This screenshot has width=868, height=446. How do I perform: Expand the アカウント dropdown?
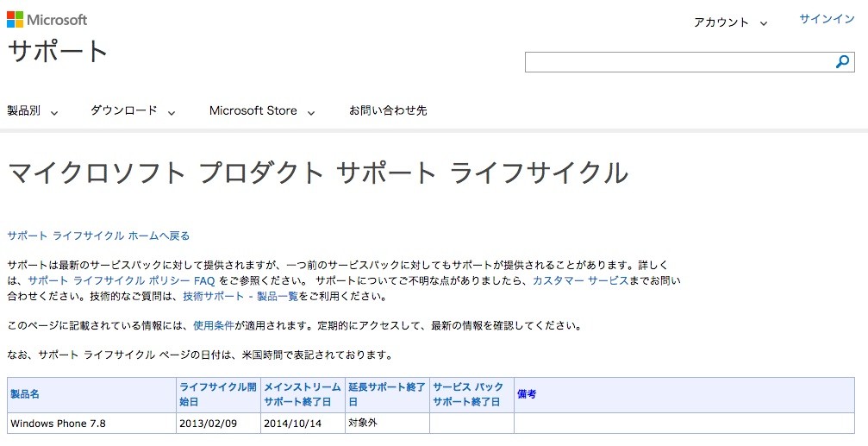click(730, 22)
